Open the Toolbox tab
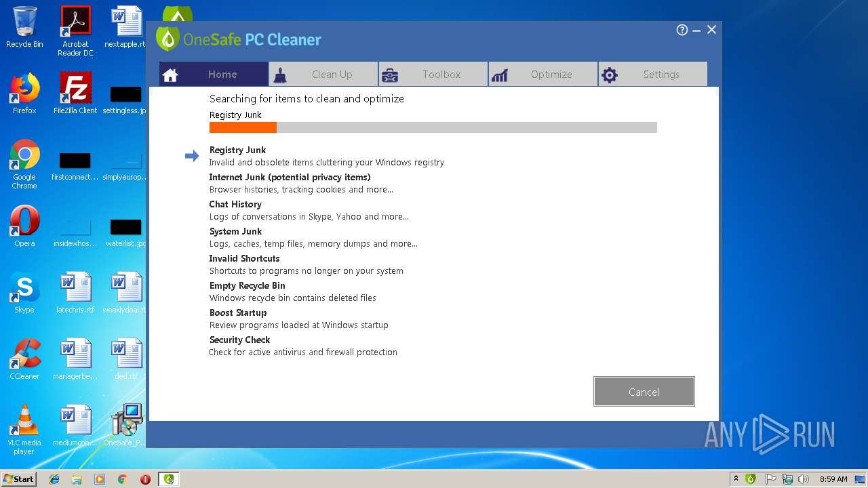Screen dimensions: 868x488 433,75
